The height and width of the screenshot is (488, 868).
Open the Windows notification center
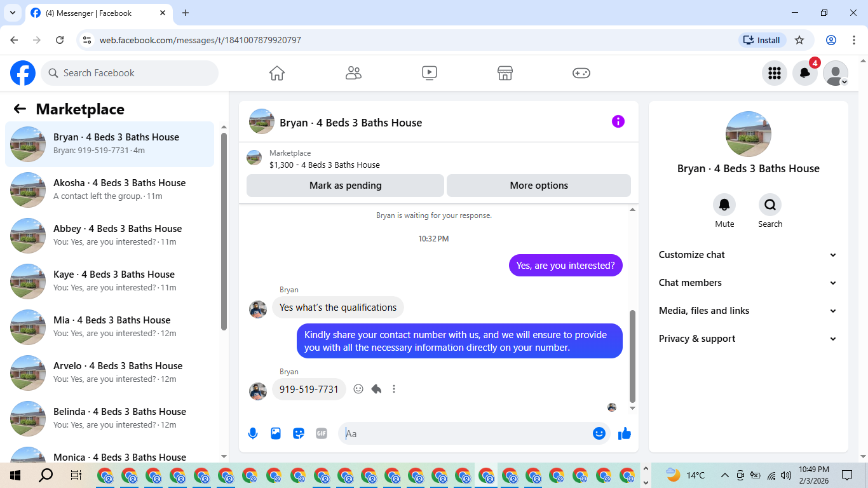click(846, 475)
